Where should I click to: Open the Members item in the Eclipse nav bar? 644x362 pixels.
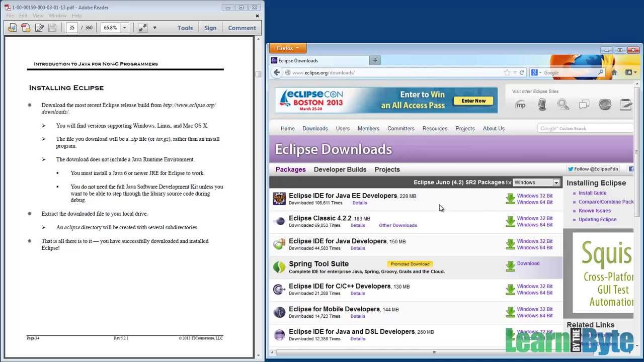[368, 128]
